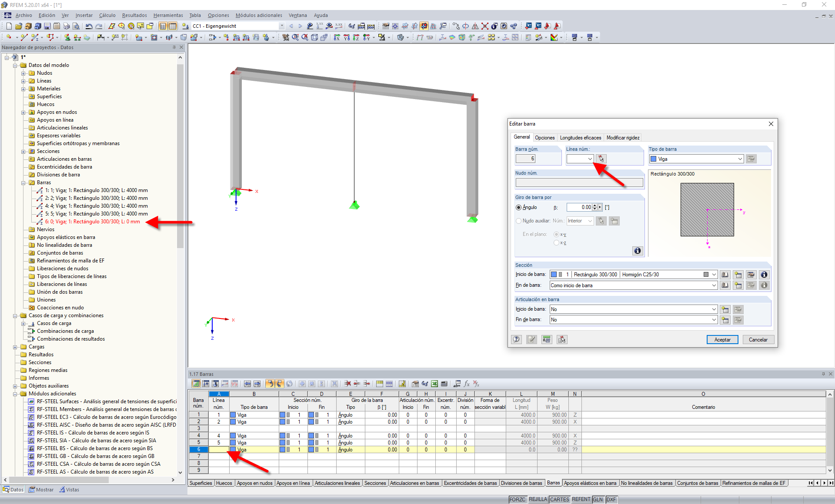The width and height of the screenshot is (835, 504).
Task: Click the info icon in Giro de barra
Action: pyautogui.click(x=637, y=251)
